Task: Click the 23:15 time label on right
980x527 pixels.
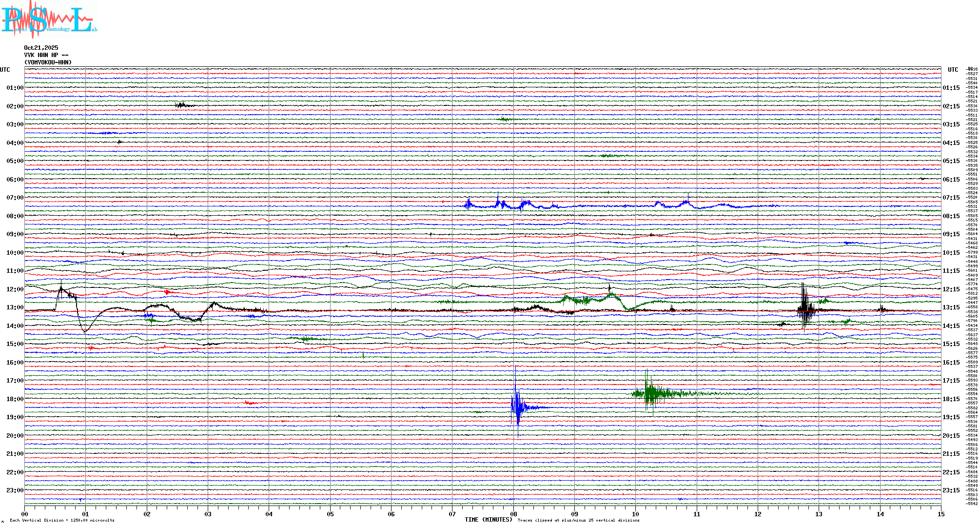Action: click(x=951, y=490)
